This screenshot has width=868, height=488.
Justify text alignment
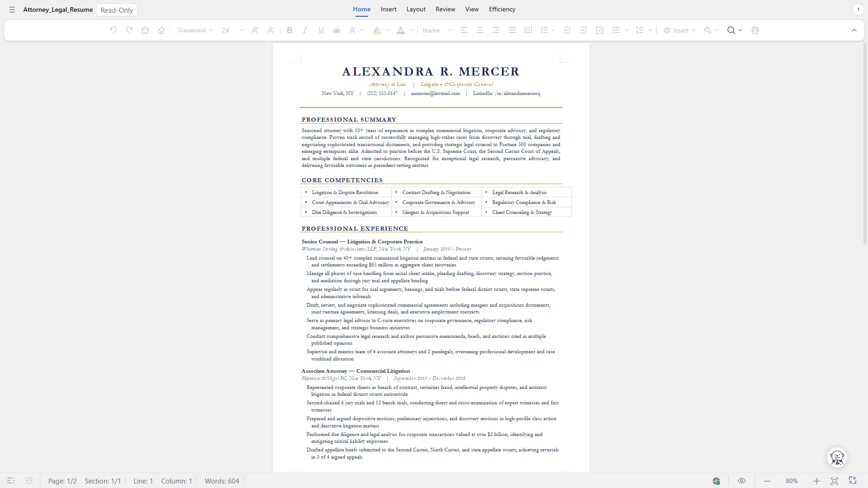click(512, 30)
